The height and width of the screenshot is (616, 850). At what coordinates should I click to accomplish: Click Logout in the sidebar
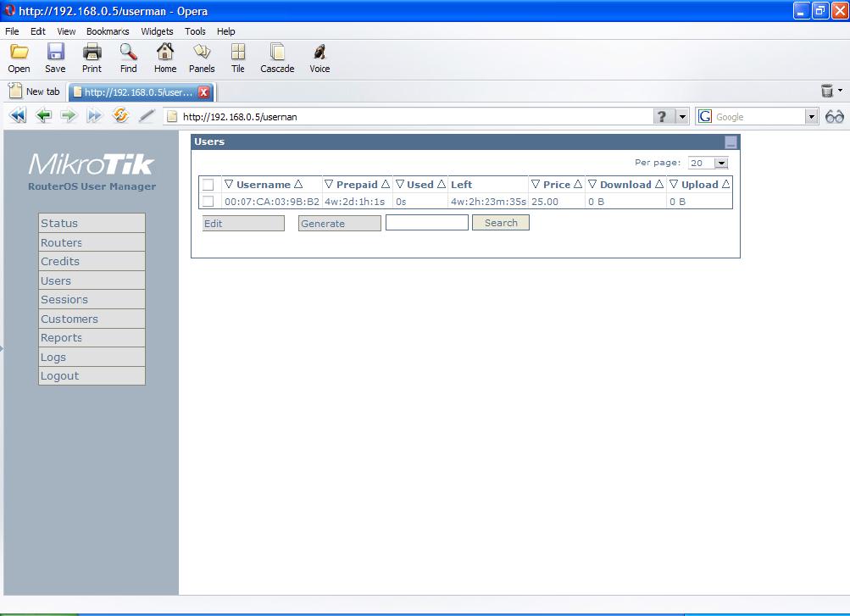[92, 376]
